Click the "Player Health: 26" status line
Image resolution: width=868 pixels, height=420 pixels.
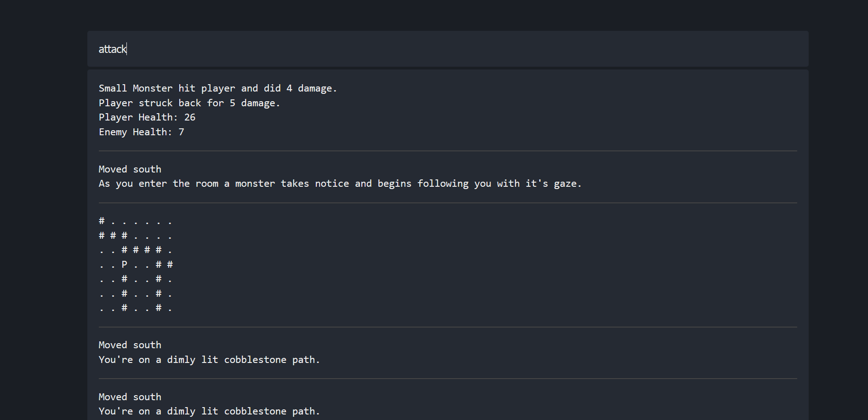point(146,117)
